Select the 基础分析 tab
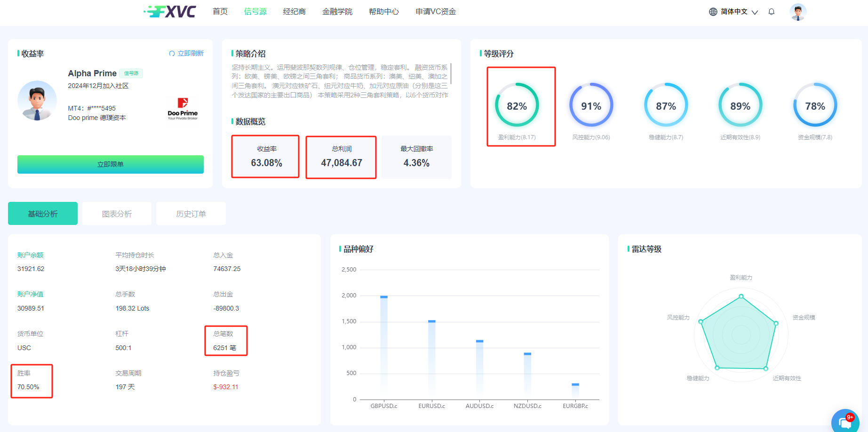The width and height of the screenshot is (868, 432). (x=43, y=214)
